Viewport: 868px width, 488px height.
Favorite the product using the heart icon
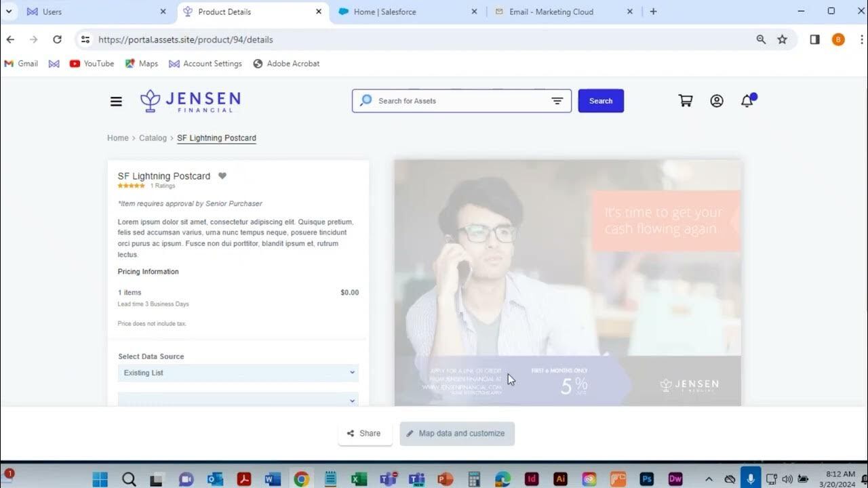coord(222,176)
